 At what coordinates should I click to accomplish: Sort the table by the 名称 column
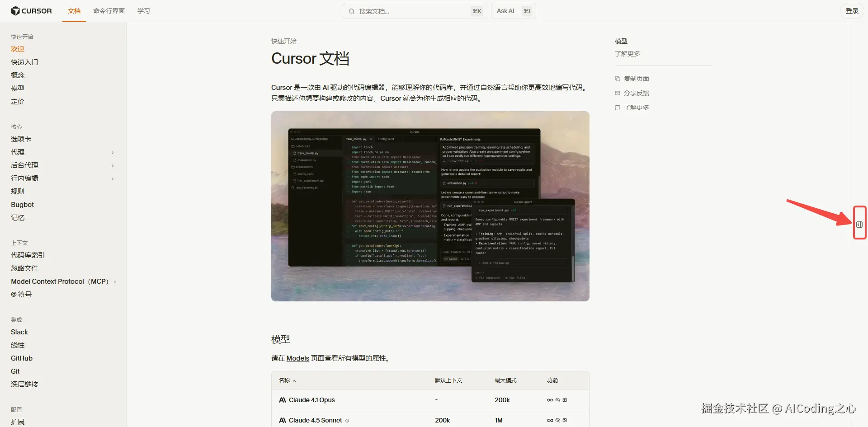(x=288, y=380)
